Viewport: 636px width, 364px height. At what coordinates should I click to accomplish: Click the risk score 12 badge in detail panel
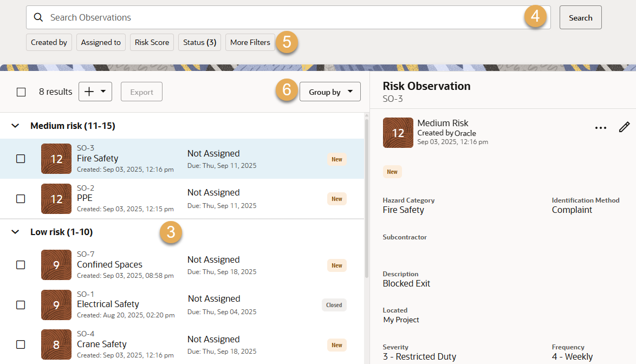tap(398, 133)
